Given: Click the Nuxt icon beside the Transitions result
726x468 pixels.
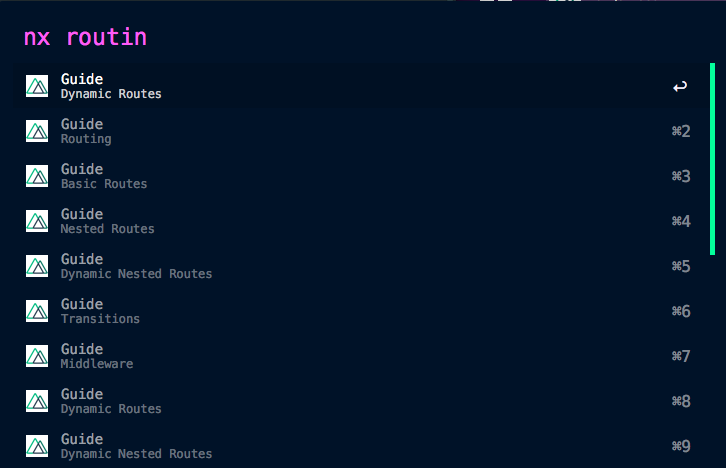Looking at the screenshot, I should point(37,311).
